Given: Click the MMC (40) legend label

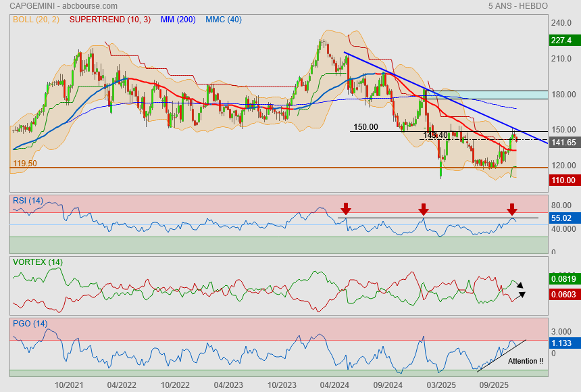Looking at the screenshot, I should click(x=223, y=20).
